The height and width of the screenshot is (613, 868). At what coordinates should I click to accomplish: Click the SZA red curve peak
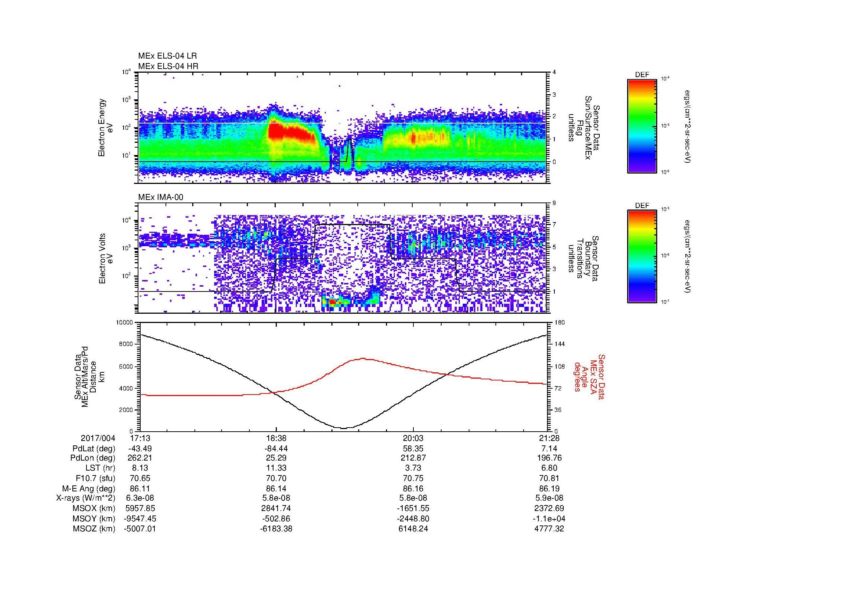[363, 359]
